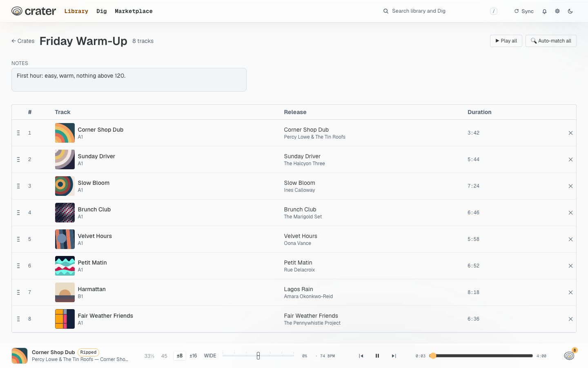This screenshot has width=588, height=368.
Task: Click the crate notes text box
Action: [129, 80]
